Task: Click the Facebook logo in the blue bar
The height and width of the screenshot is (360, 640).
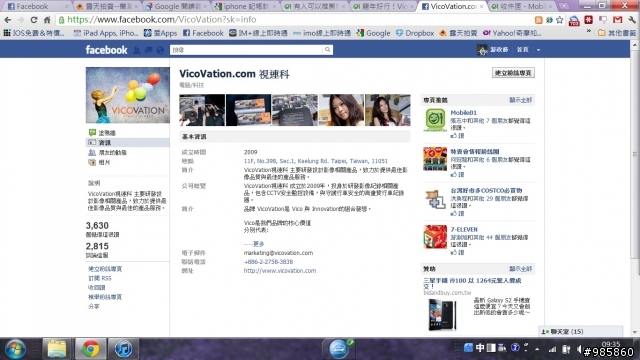Action: (106, 50)
